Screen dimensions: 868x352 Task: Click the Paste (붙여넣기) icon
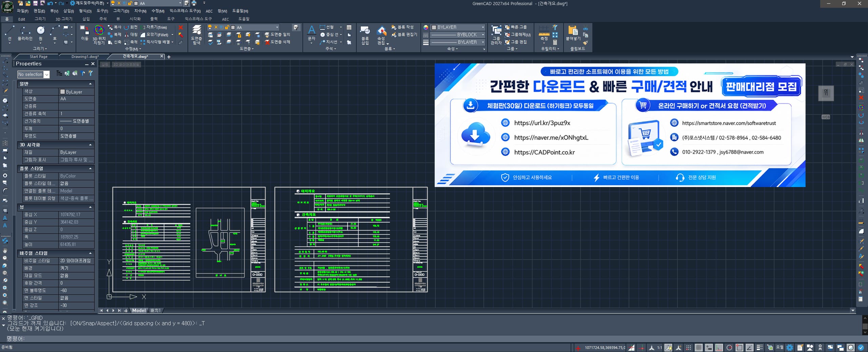click(x=573, y=33)
